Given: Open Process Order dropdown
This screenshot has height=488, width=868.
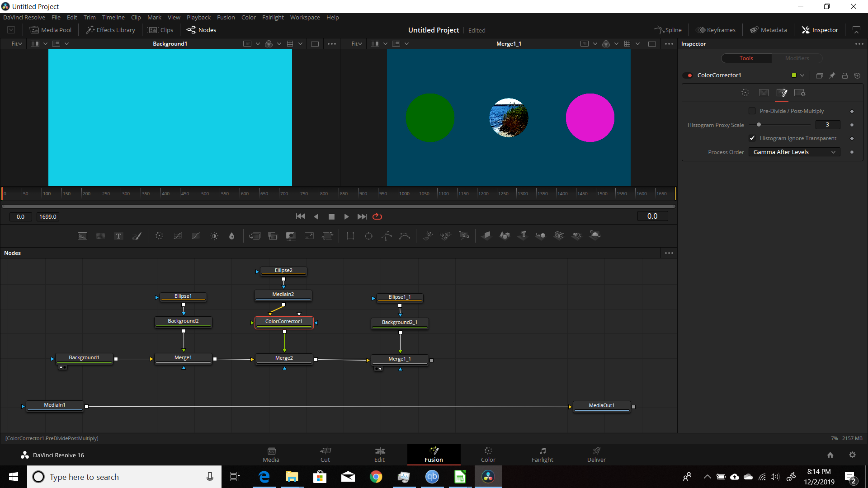Looking at the screenshot, I should (794, 152).
